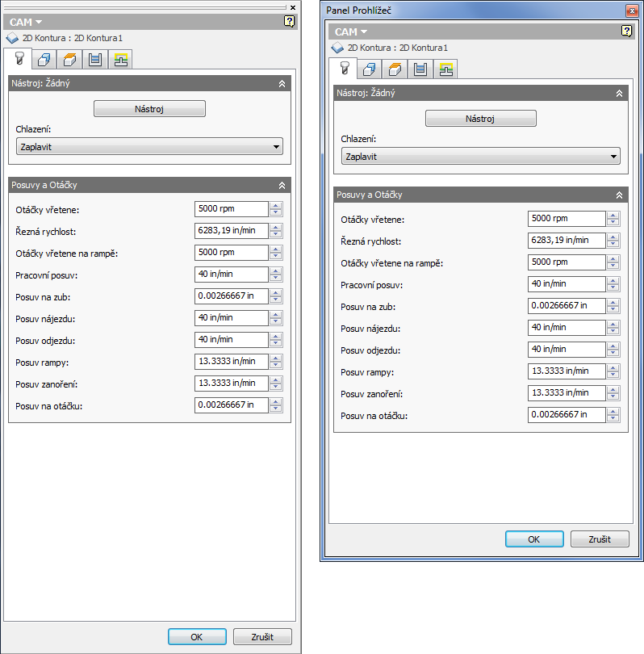Edit Posuv nájezdu field in left panel

coord(232,318)
